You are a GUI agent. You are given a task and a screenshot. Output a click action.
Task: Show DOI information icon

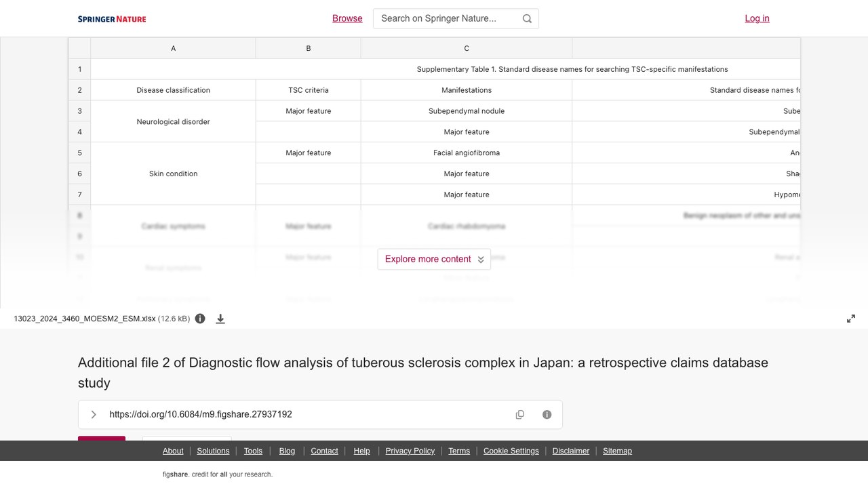click(x=547, y=415)
